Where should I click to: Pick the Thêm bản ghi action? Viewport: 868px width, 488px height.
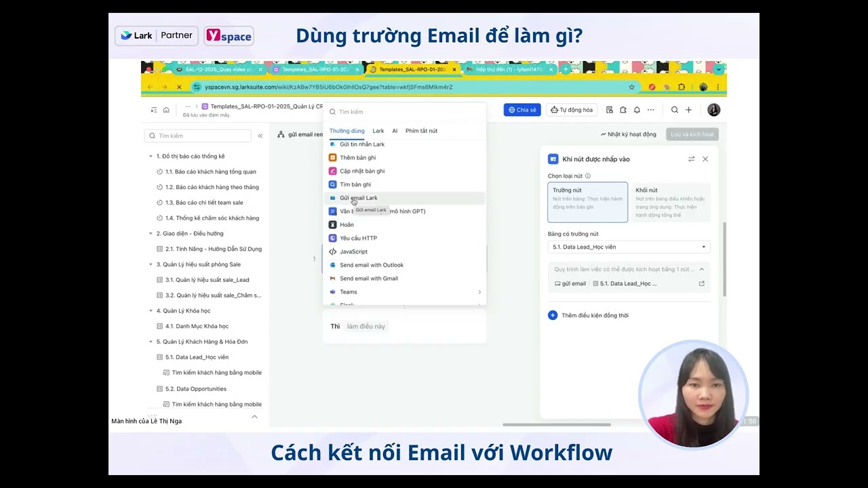point(404,158)
